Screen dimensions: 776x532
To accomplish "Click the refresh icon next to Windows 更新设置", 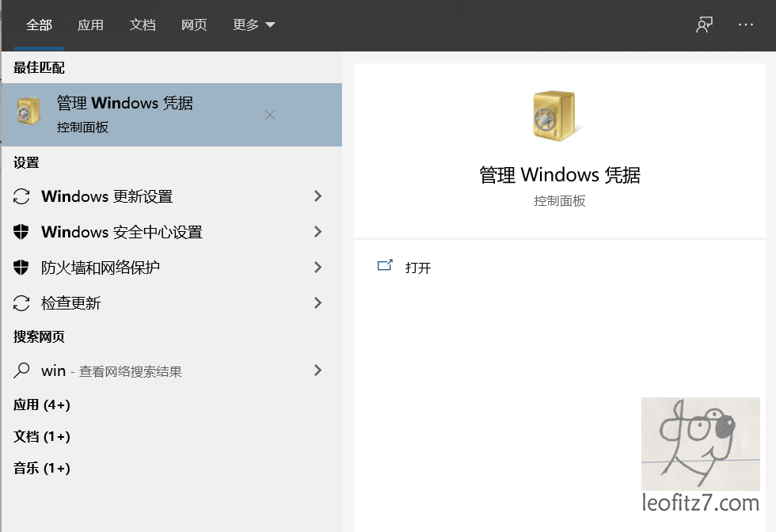I will point(21,196).
